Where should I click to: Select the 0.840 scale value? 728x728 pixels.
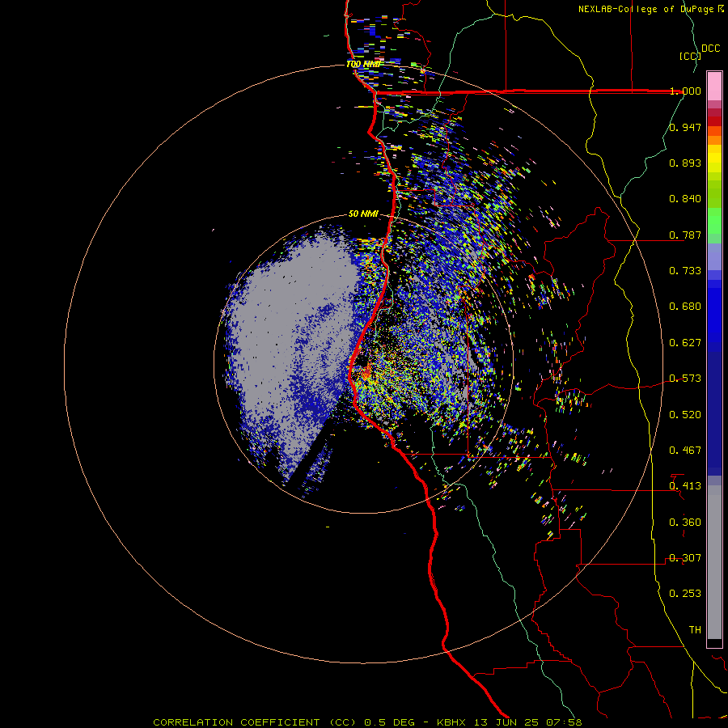[x=685, y=199]
